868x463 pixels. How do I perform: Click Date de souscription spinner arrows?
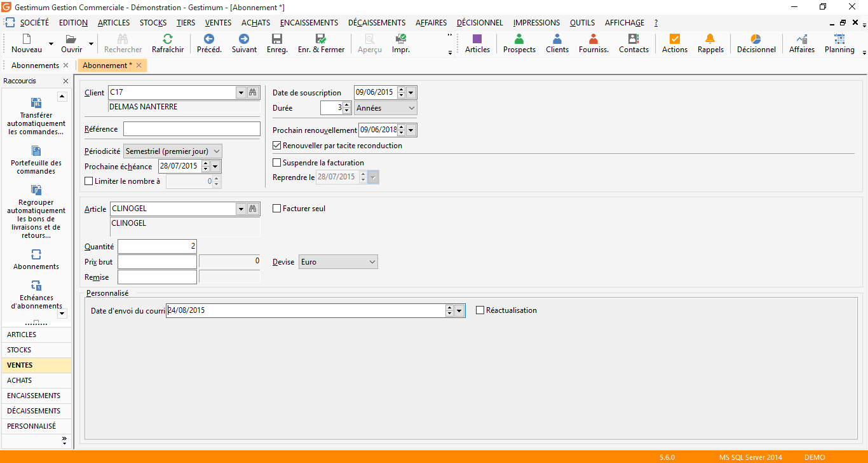click(x=401, y=93)
